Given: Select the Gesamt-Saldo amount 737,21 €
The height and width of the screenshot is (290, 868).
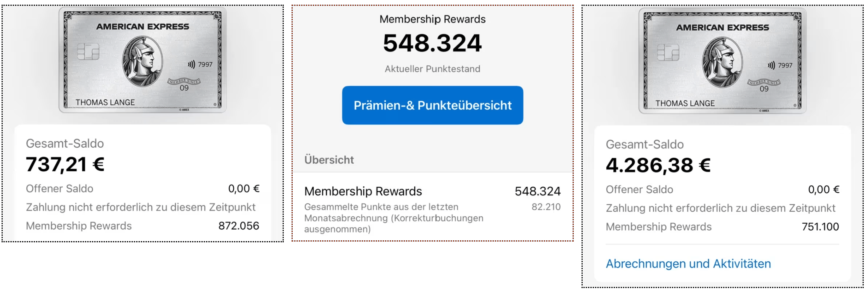Looking at the screenshot, I should click(x=65, y=164).
